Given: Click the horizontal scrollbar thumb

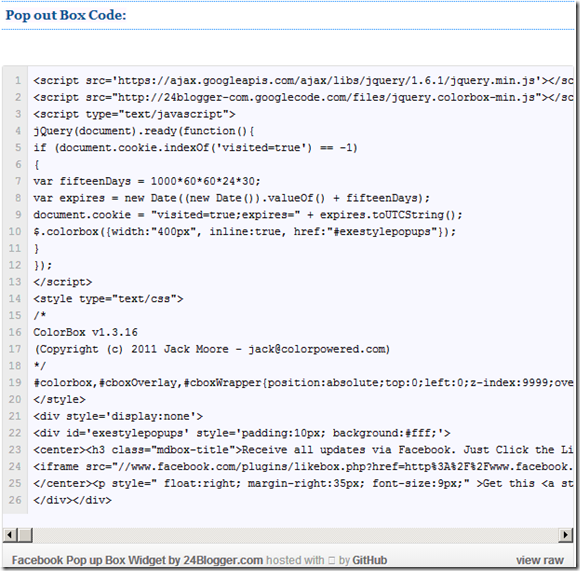Looking at the screenshot, I should [x=26, y=535].
